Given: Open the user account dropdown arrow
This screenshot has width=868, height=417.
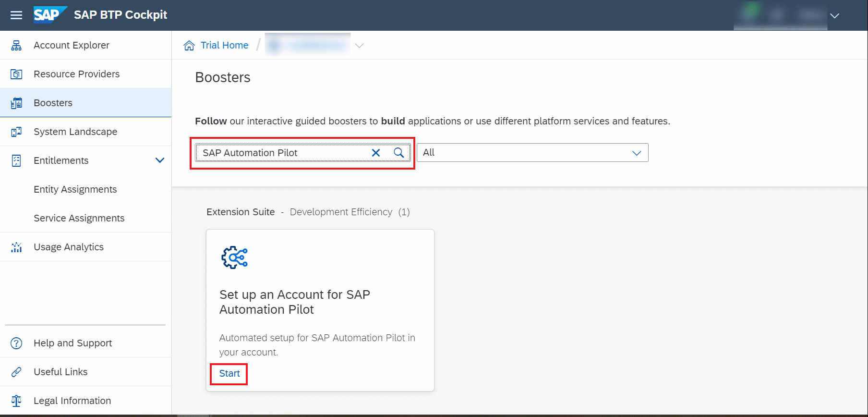Looking at the screenshot, I should (x=834, y=16).
